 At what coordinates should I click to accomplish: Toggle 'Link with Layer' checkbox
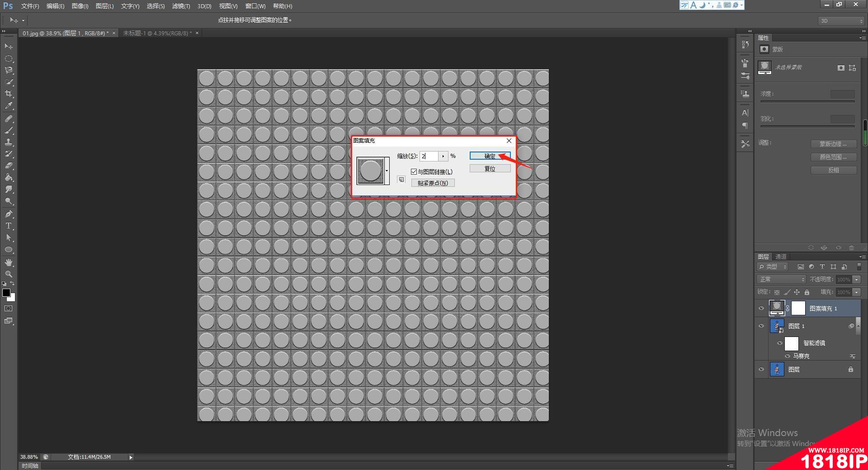[414, 171]
